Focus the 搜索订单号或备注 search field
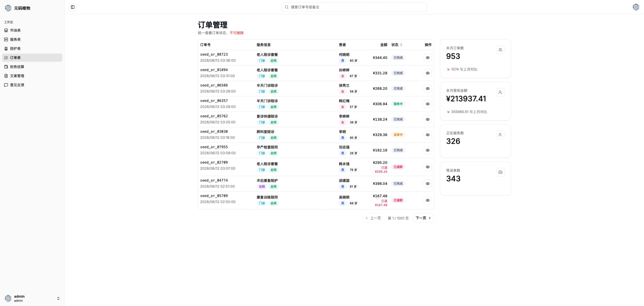This screenshot has width=644, height=306. click(354, 7)
